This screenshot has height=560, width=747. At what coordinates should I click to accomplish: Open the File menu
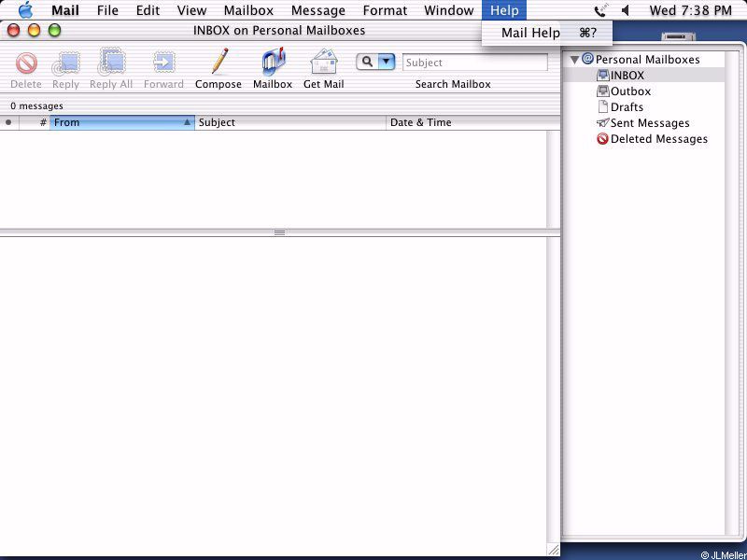coord(107,10)
